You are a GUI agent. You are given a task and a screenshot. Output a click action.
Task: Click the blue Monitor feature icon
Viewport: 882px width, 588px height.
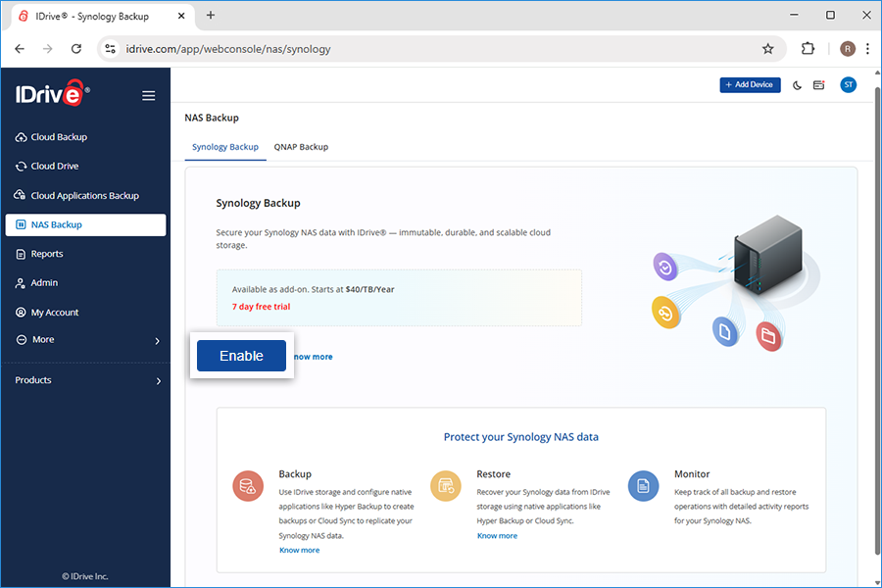pyautogui.click(x=643, y=486)
